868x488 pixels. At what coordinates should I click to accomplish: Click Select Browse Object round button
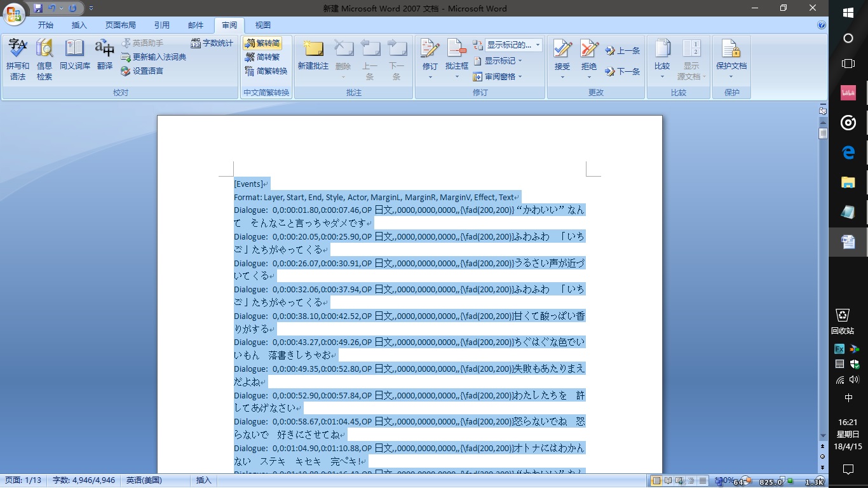point(823,456)
